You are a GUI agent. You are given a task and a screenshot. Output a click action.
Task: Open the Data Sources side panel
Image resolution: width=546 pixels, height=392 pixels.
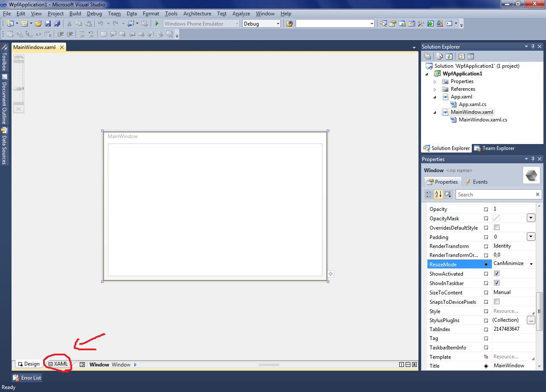(x=4, y=146)
